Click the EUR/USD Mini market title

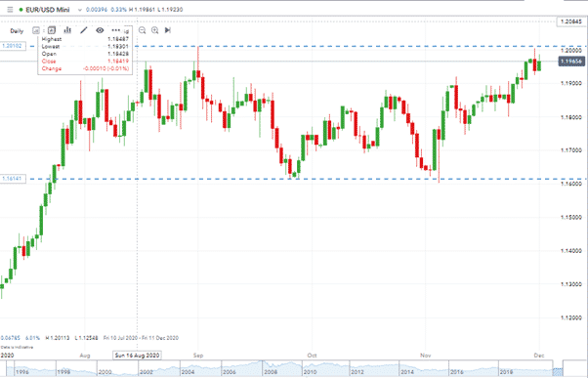pyautogui.click(x=47, y=10)
